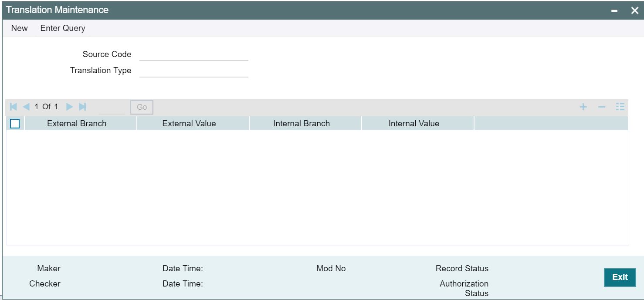
Task: Go to first page of records
Action: (14, 107)
